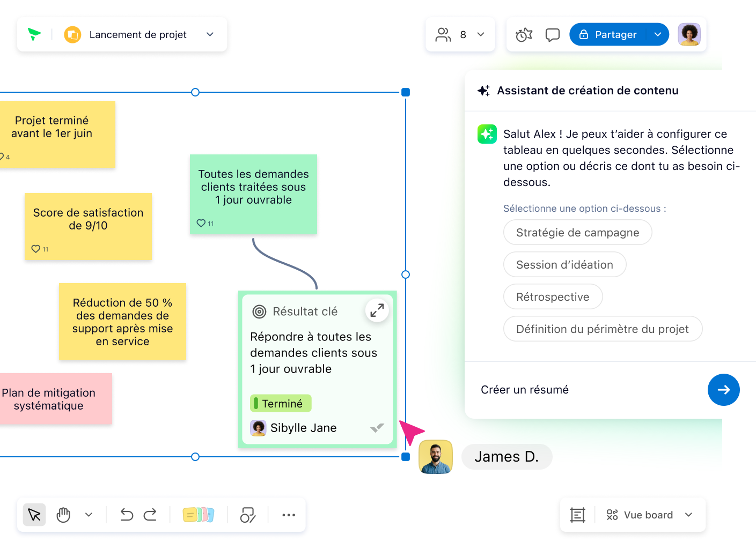Click the Terminé status tag
756x549 pixels.
[x=281, y=404]
